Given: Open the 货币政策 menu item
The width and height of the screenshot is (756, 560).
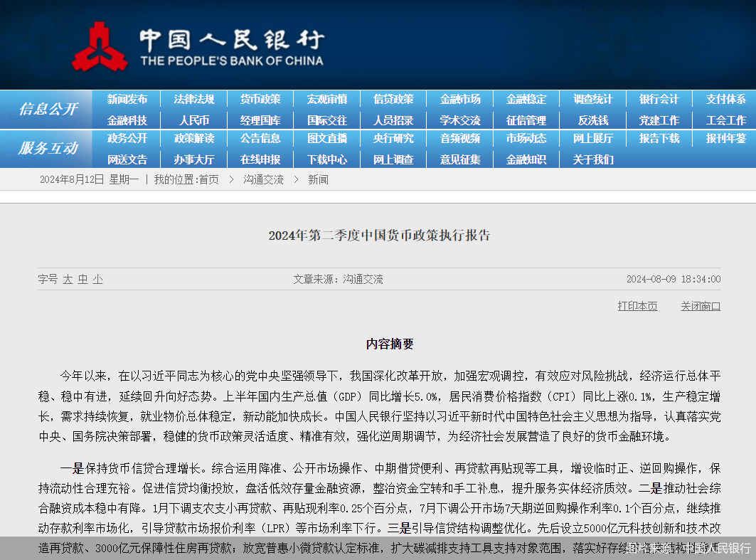Looking at the screenshot, I should 260,100.
